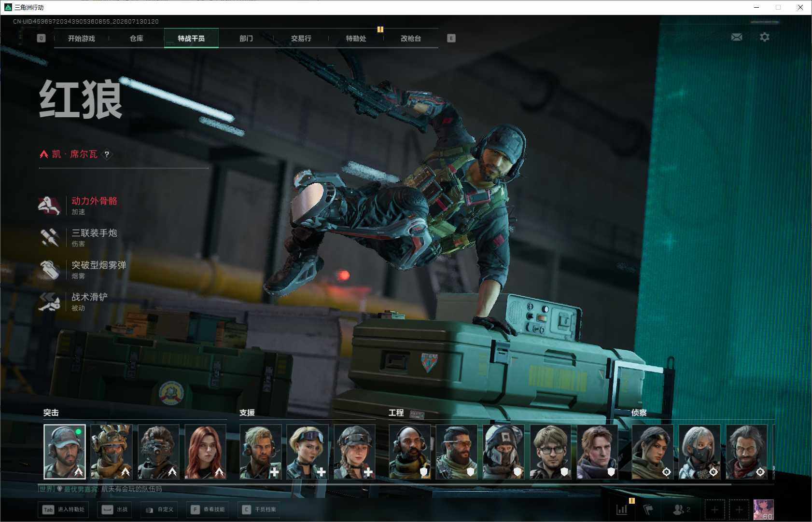This screenshot has width=812, height=522.
Task: Click the E key next-tab icon
Action: (x=451, y=38)
